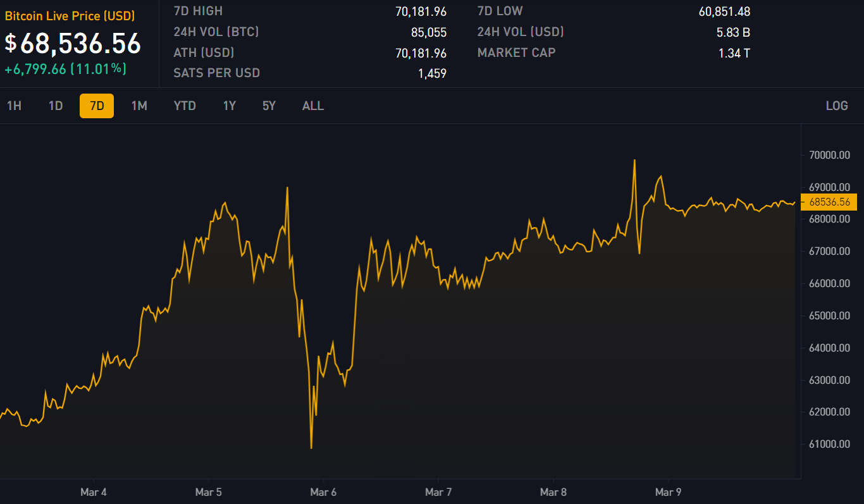Switch chart to 1D range
Screen dimensions: 864x504
point(56,106)
